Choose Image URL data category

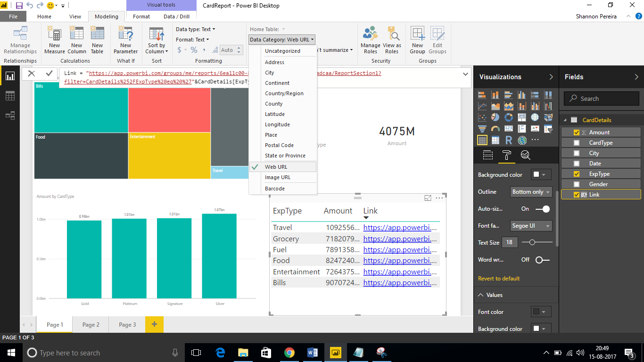click(283, 177)
